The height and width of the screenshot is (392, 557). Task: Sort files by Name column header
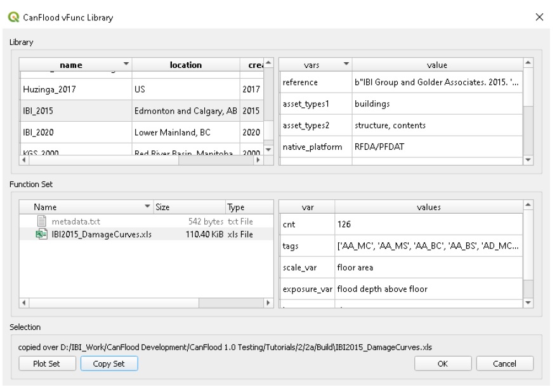point(86,207)
